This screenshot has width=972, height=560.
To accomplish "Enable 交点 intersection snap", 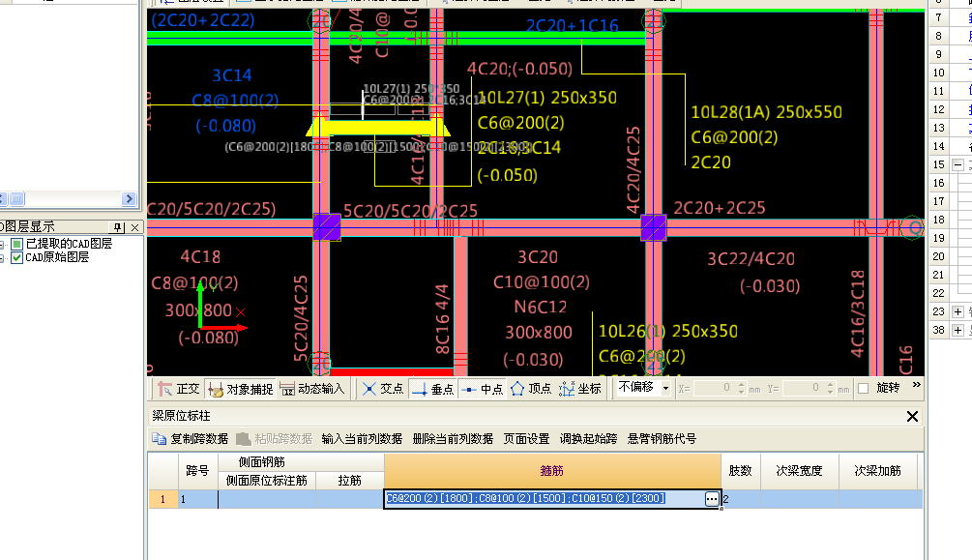I will (382, 389).
